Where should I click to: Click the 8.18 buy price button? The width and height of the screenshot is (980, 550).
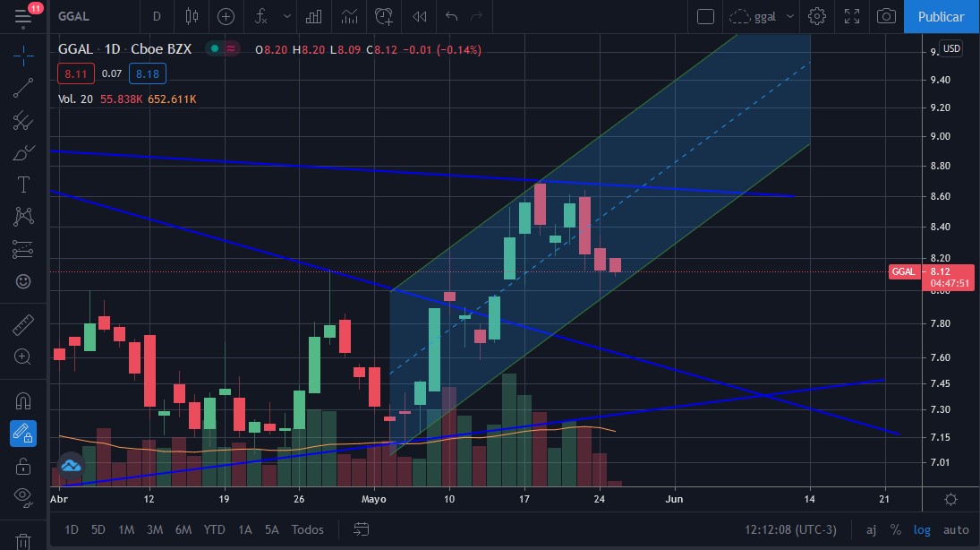click(x=148, y=73)
